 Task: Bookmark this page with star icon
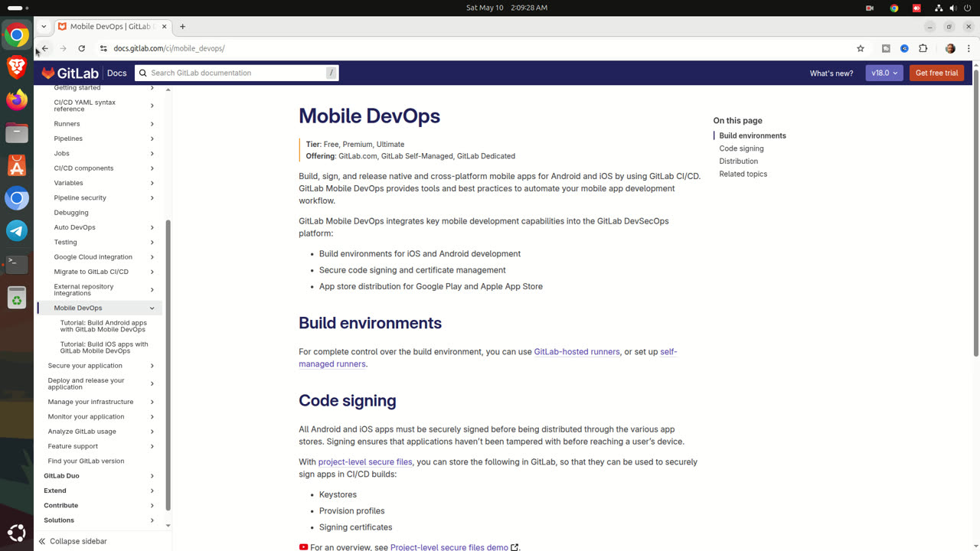click(861, 48)
